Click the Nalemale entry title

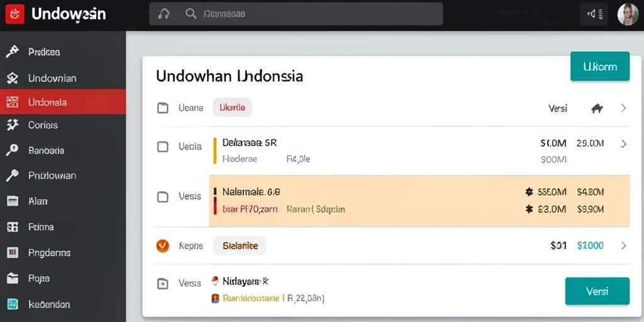click(x=252, y=191)
